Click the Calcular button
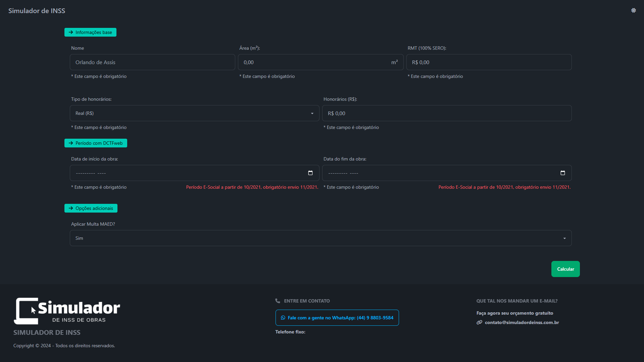 click(565, 269)
